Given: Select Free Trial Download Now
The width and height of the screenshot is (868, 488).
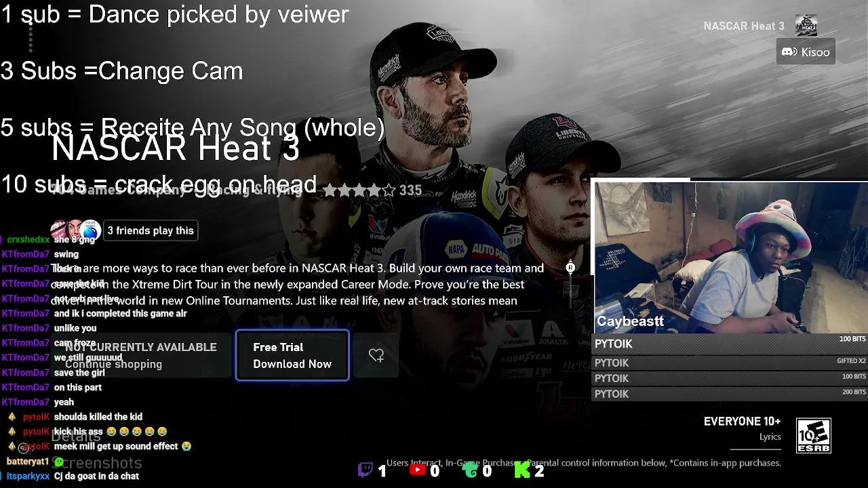Looking at the screenshot, I should click(x=292, y=355).
